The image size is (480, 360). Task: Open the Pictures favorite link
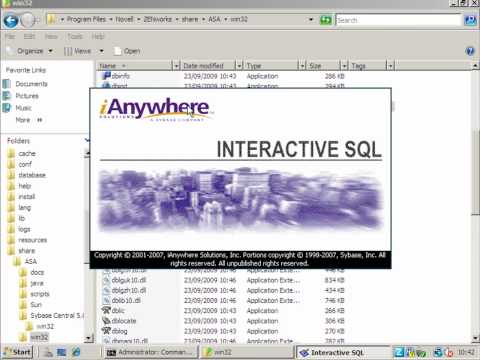point(27,96)
